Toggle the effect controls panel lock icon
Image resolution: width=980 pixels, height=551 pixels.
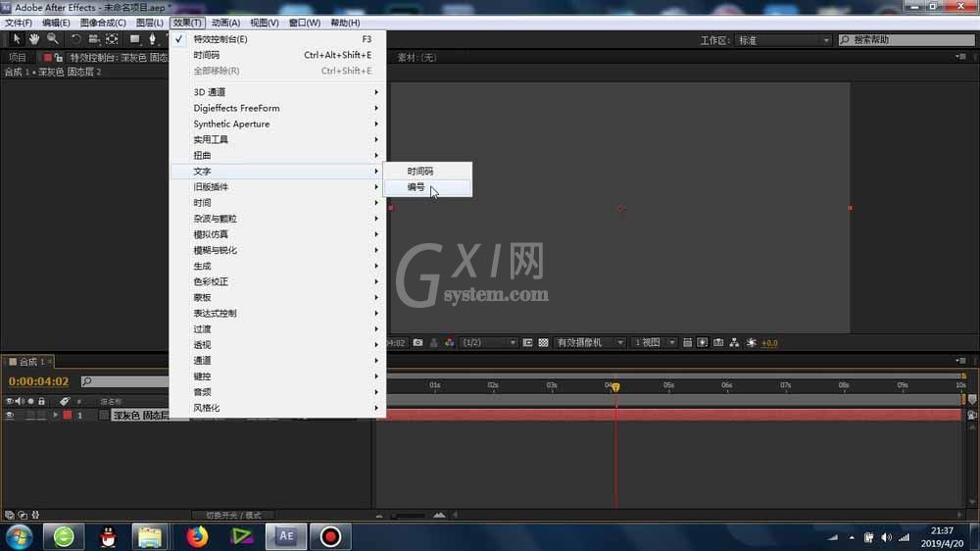[58, 58]
